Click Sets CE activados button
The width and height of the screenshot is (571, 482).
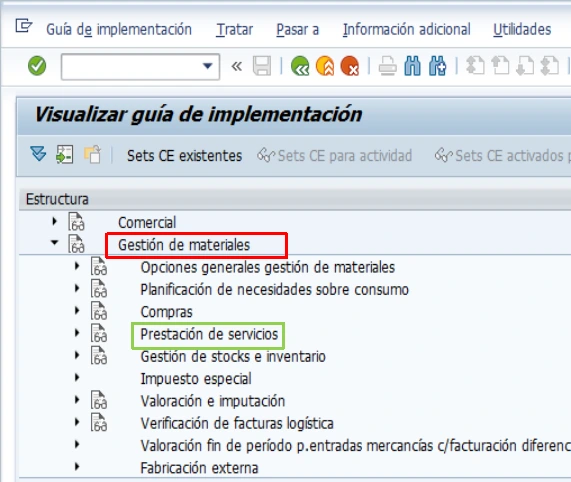(502, 156)
